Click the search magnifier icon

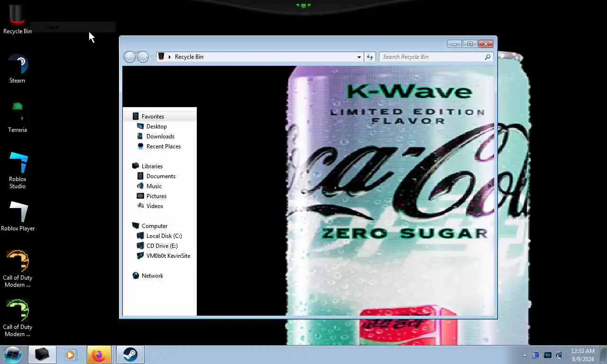coord(487,57)
